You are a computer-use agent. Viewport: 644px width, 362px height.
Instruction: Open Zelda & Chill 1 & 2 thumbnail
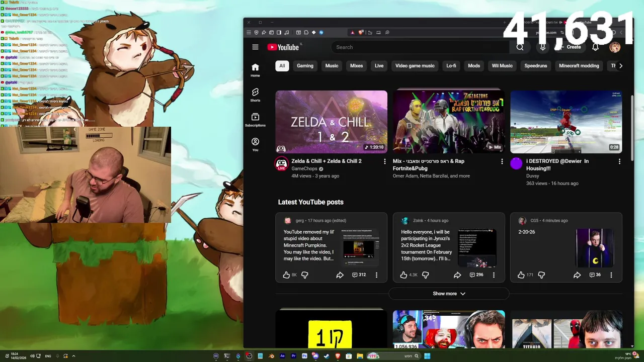[332, 122]
